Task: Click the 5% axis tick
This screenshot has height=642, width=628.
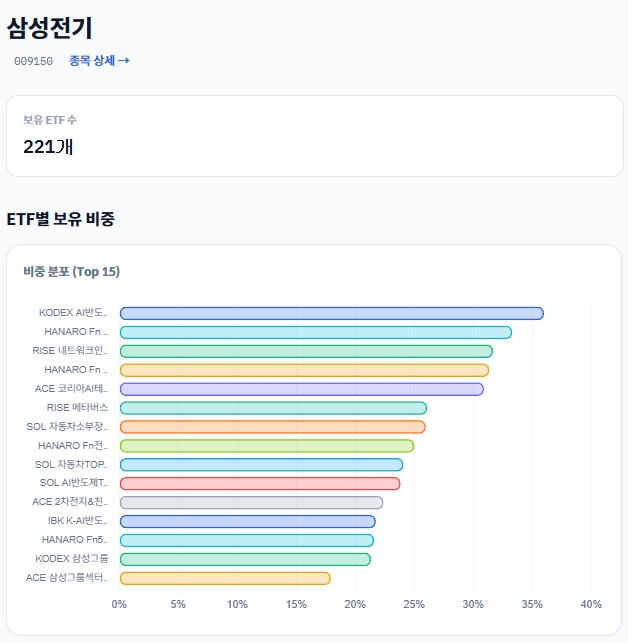Action: [178, 604]
